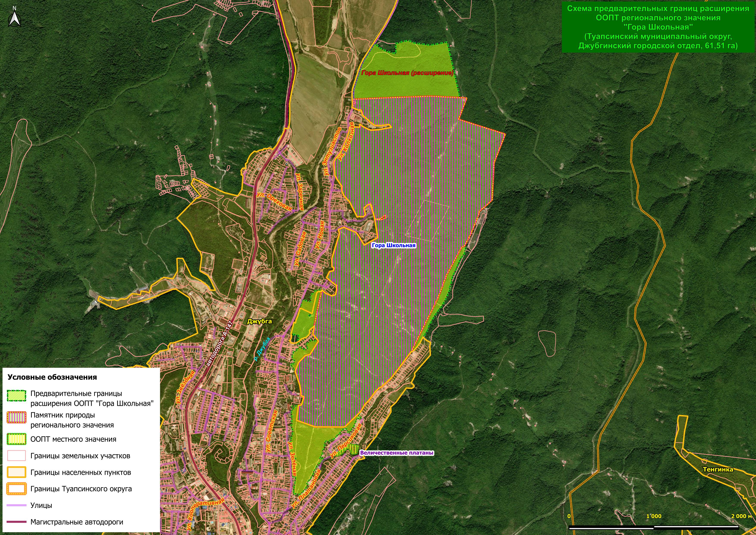This screenshot has height=535, width=756.
Task: Click the green hatched expansion-boundary legend swatch
Action: click(x=16, y=396)
